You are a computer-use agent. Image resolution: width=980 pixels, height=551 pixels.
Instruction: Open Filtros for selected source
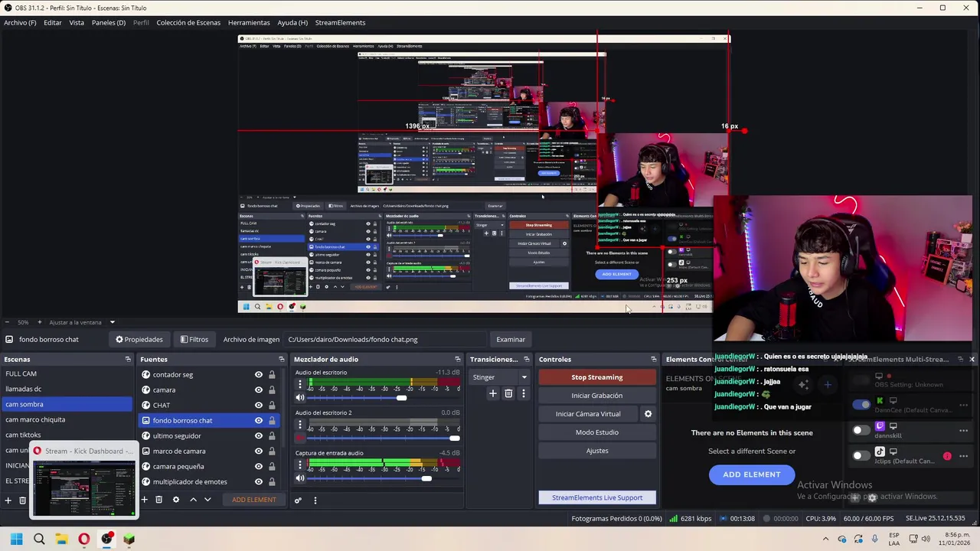pyautogui.click(x=194, y=340)
